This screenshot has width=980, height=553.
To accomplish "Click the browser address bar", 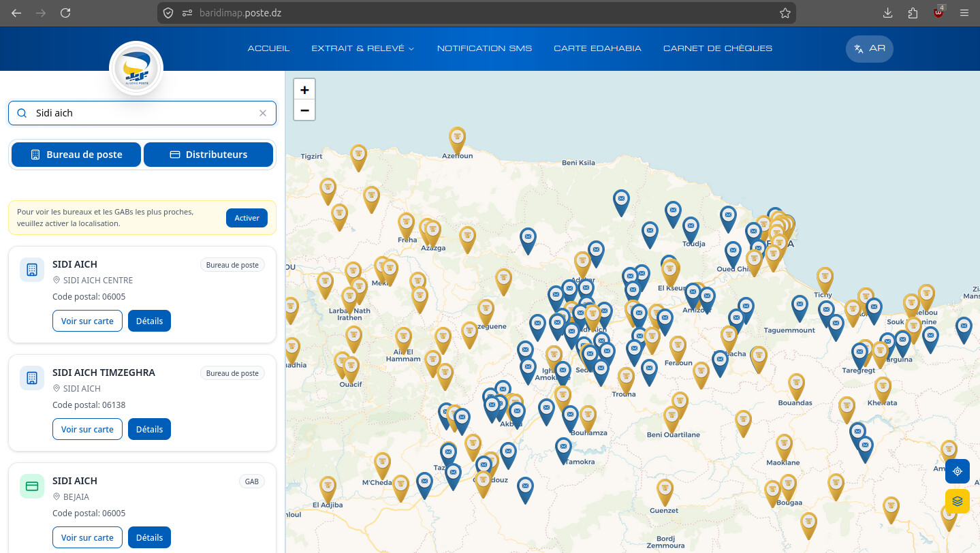I will (x=477, y=13).
